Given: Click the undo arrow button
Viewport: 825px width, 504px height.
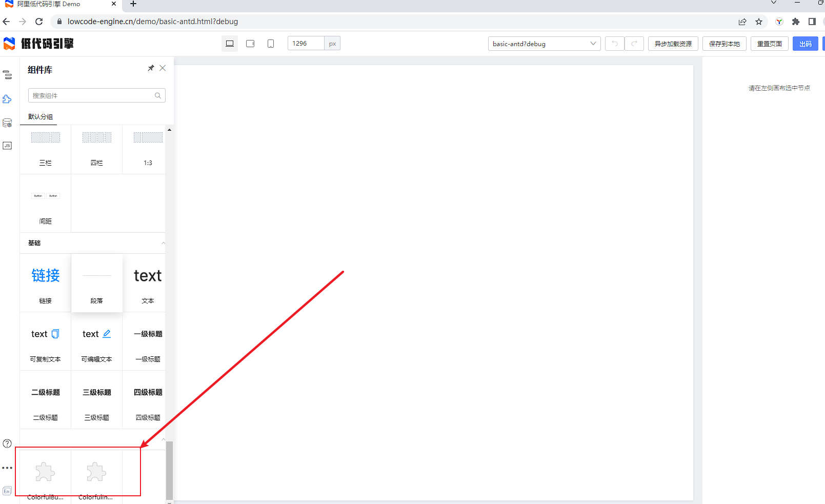Looking at the screenshot, I should point(615,44).
